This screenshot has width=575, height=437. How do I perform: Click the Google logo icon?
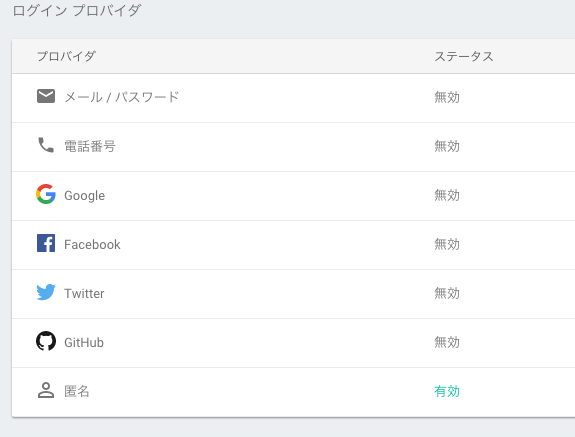(46, 194)
